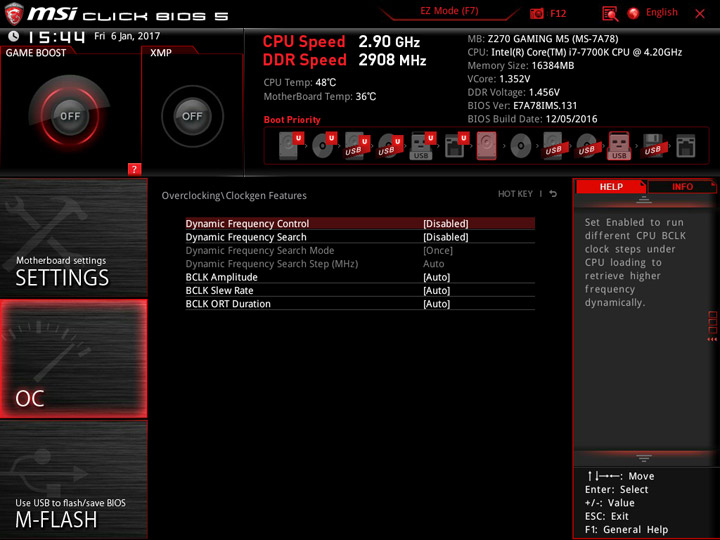Screen dimensions: 720x540
Task: Click the legacy USB hard disk boot icon
Action: click(x=554, y=146)
